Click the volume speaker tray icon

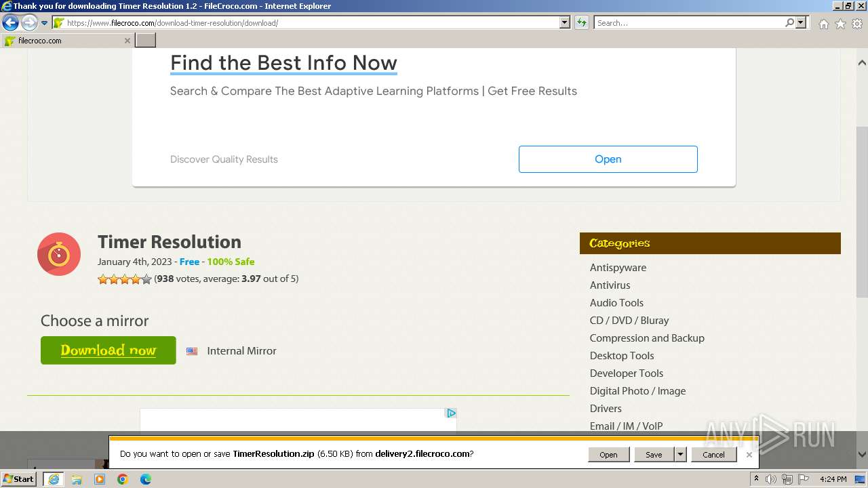pyautogui.click(x=771, y=479)
